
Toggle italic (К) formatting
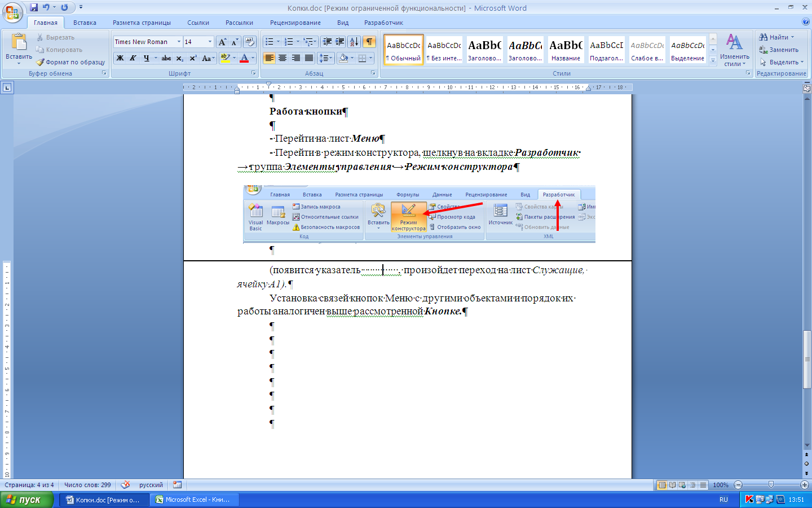tap(133, 58)
